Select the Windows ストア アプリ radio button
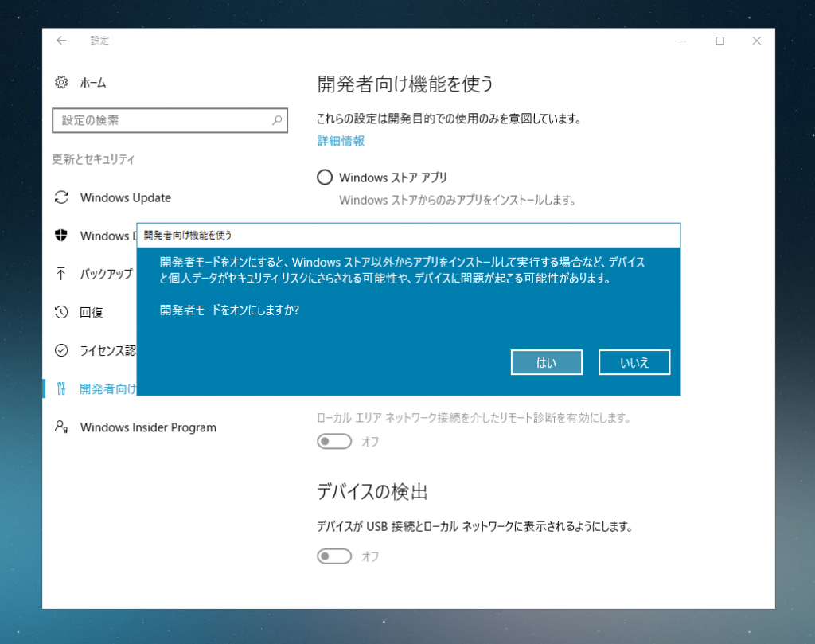 325,177
